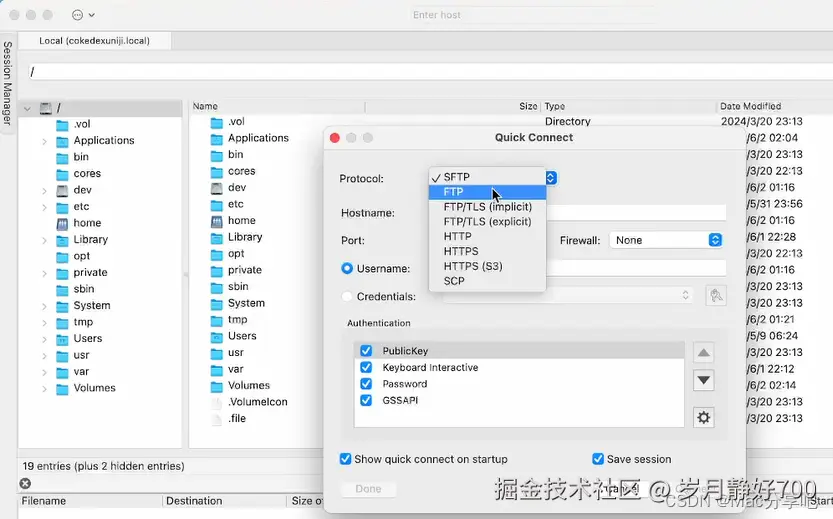
Task: Select sbin folder icon in tree
Action: point(63,290)
